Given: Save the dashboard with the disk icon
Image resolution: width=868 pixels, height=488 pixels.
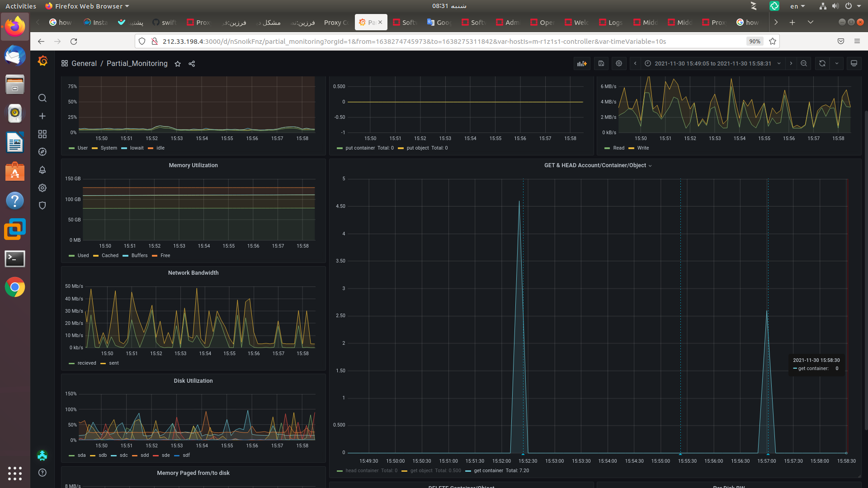Looking at the screenshot, I should (x=601, y=64).
